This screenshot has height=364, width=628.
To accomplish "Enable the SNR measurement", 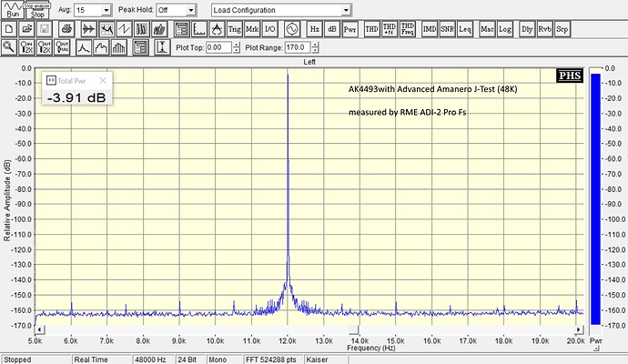I will click(447, 29).
